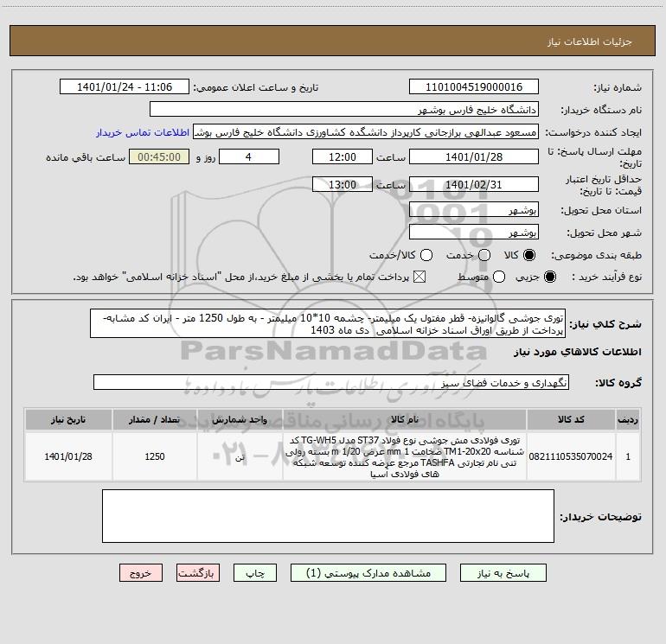Viewport: 666px width, 644px height.
Task: Click the remaining time field 00:45:00
Action: (159, 156)
